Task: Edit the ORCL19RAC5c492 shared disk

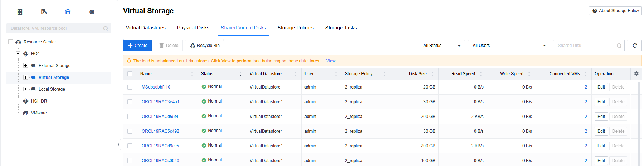Action: (601, 131)
